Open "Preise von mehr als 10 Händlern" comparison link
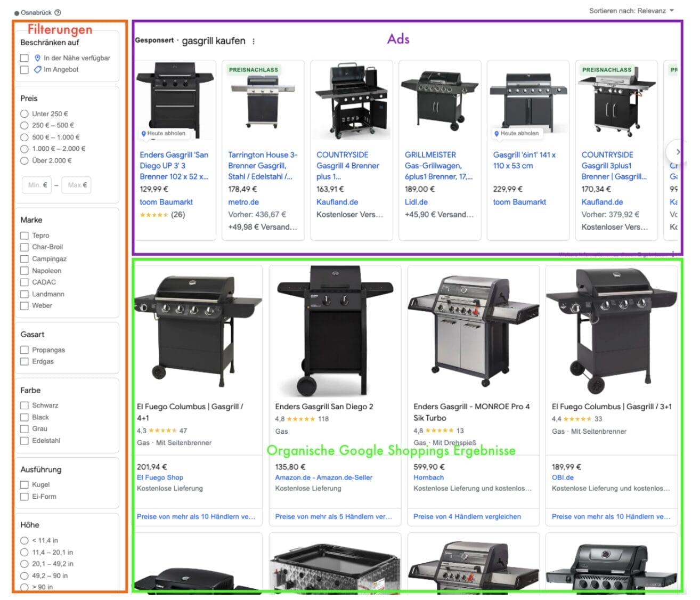 pos(198,516)
